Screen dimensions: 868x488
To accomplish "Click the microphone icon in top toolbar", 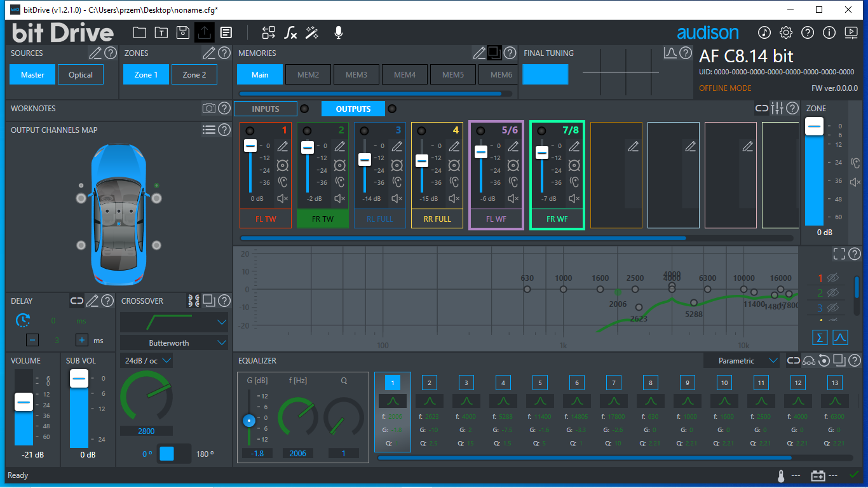I will [339, 32].
